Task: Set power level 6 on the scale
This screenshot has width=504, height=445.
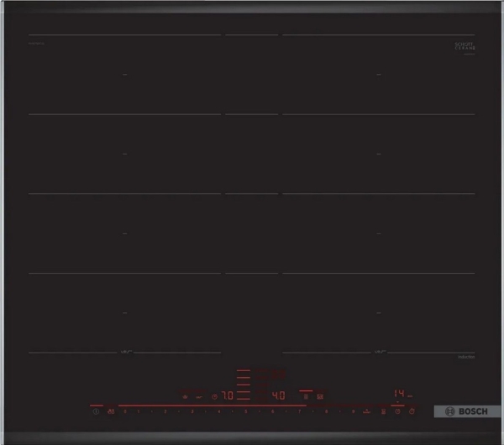Action: tap(272, 411)
